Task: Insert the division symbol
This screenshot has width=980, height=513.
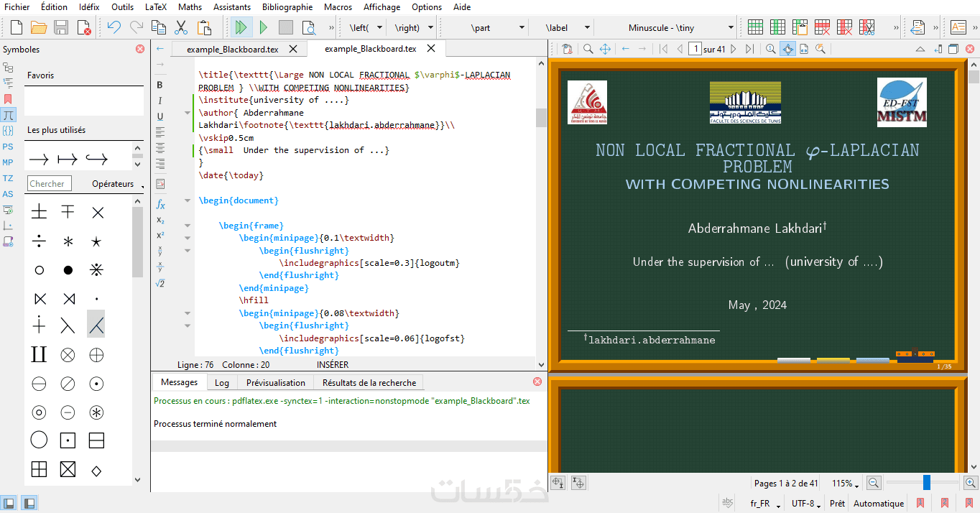Action: pyautogui.click(x=39, y=241)
